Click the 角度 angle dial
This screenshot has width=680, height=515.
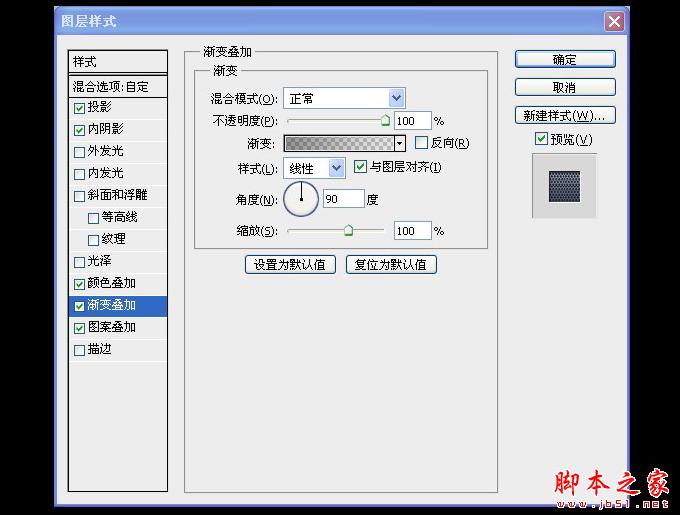(x=301, y=199)
